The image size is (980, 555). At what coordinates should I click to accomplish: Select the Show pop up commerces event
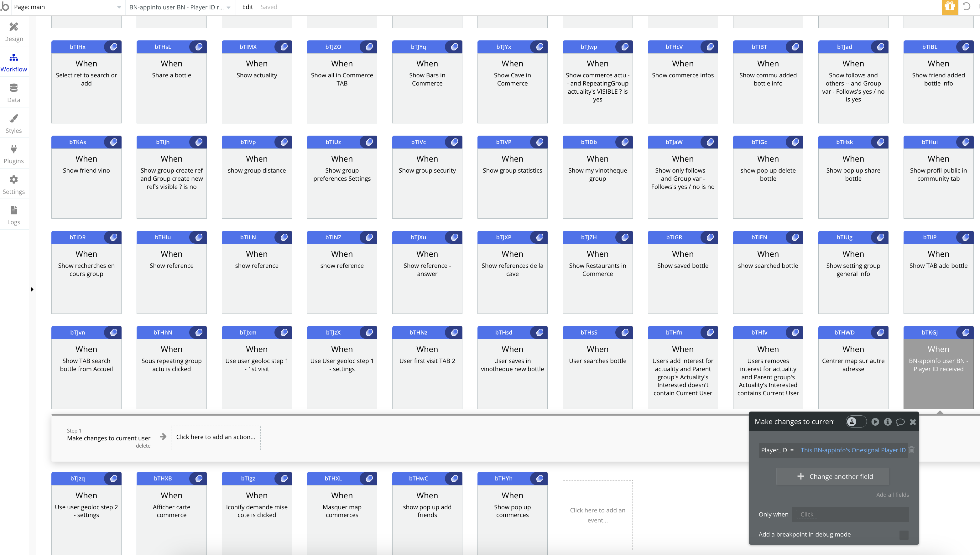pyautogui.click(x=512, y=513)
